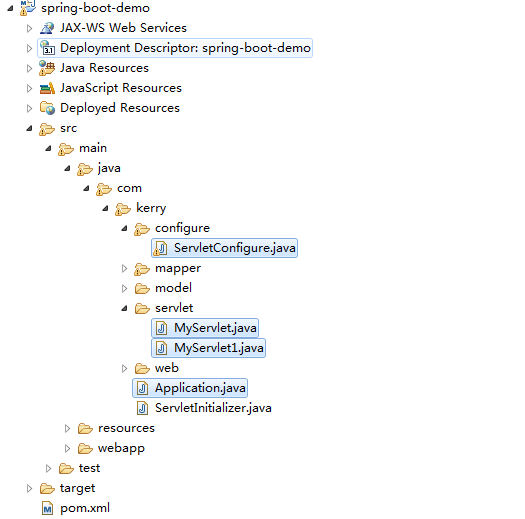525x519 pixels.
Task: Click the test folder icon
Action: (66, 469)
